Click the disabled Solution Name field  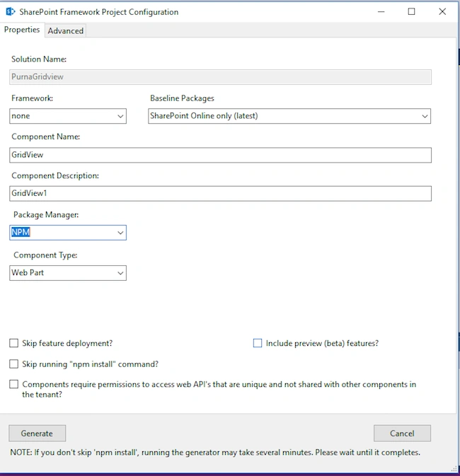220,77
